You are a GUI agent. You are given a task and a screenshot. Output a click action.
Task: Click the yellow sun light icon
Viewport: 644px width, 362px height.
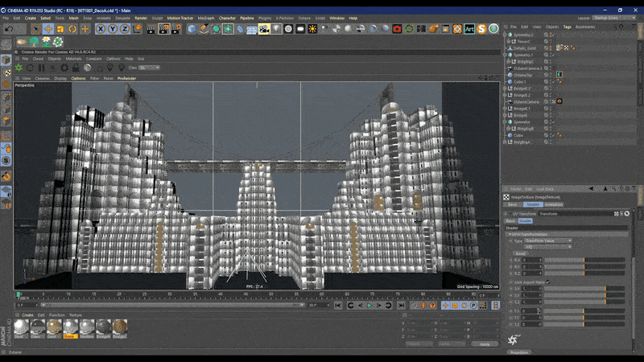[312, 29]
